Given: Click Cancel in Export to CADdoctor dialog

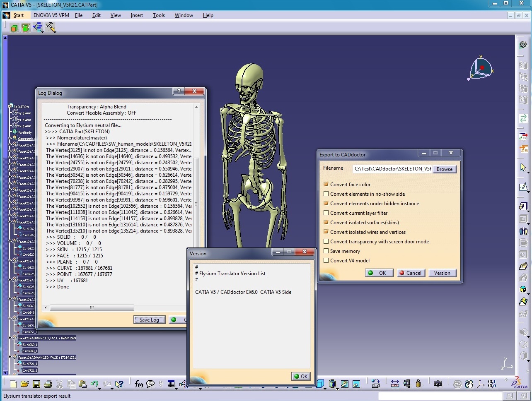Looking at the screenshot, I should 410,273.
